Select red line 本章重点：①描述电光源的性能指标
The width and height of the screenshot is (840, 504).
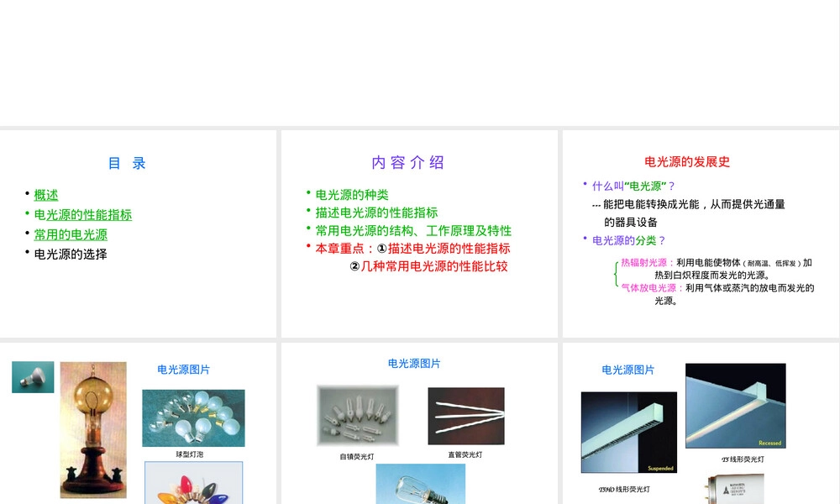(x=412, y=249)
